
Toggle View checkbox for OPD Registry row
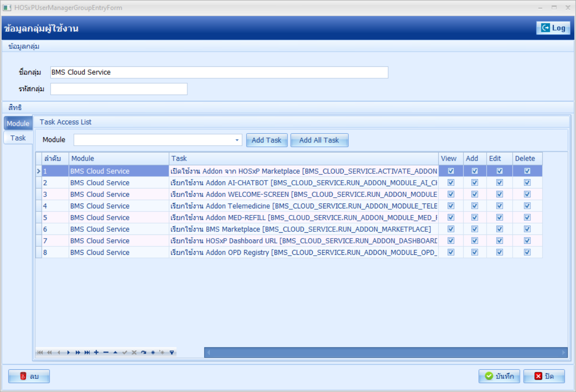pos(451,252)
